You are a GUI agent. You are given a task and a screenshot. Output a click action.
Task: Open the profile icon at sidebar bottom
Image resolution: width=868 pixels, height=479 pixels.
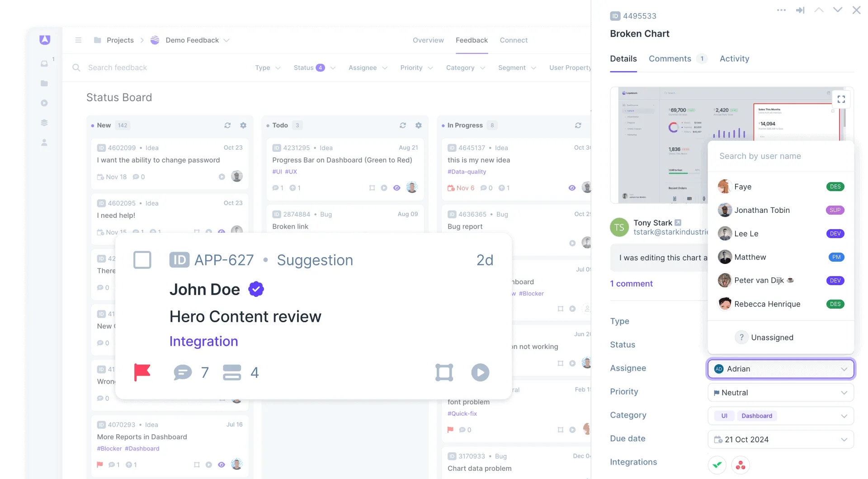tap(44, 142)
